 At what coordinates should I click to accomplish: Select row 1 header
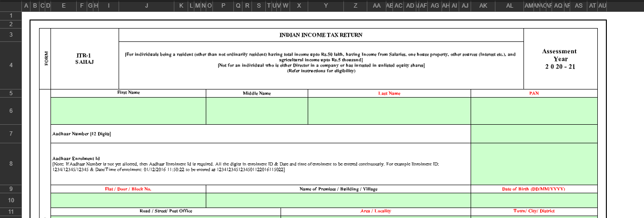point(10,16)
